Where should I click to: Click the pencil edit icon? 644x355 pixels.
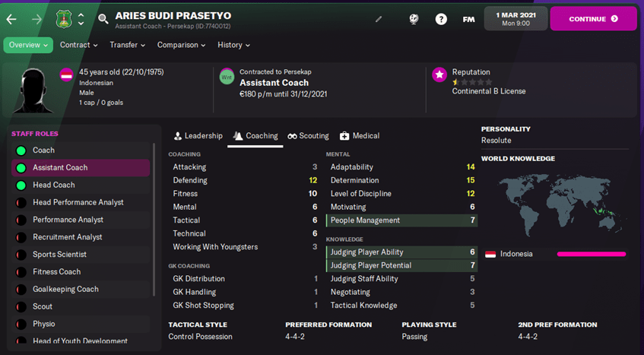click(379, 19)
